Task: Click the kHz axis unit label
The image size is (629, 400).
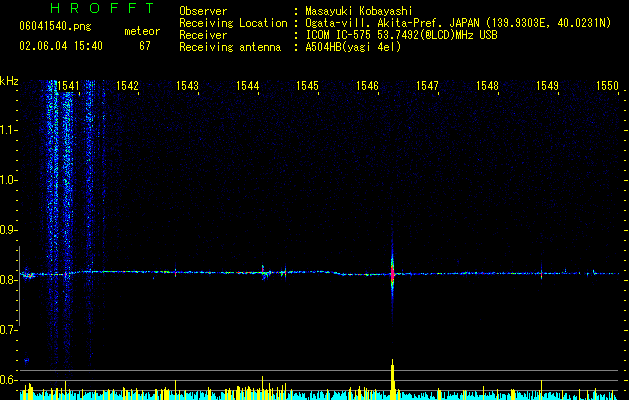Action: coord(9,81)
